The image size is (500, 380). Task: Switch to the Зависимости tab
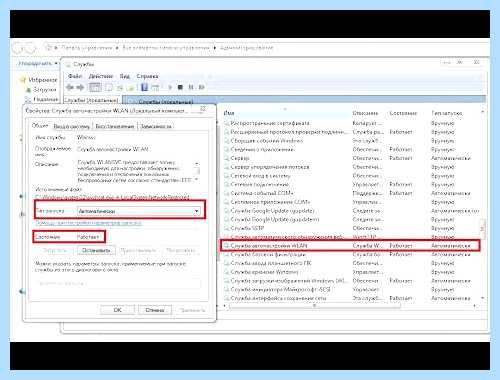coord(156,126)
